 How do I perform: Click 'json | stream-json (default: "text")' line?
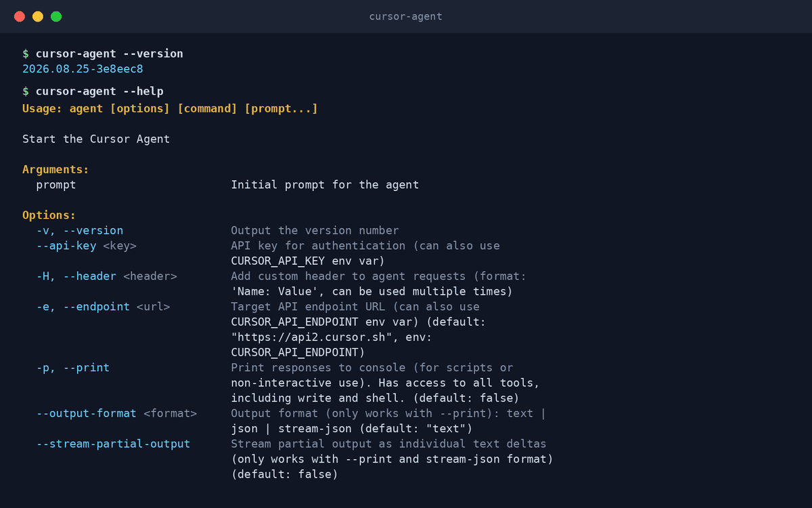[351, 429]
